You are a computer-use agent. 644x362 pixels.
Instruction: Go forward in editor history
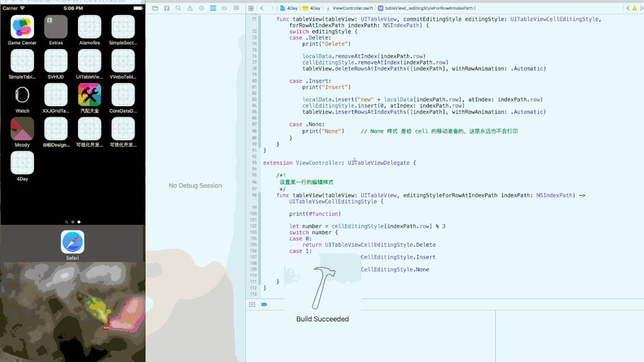point(272,8)
